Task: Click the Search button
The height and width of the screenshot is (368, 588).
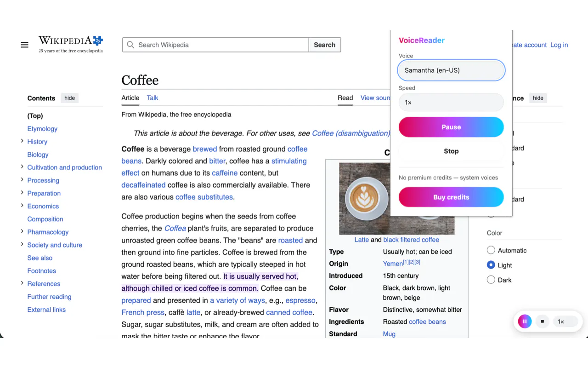Action: click(325, 45)
